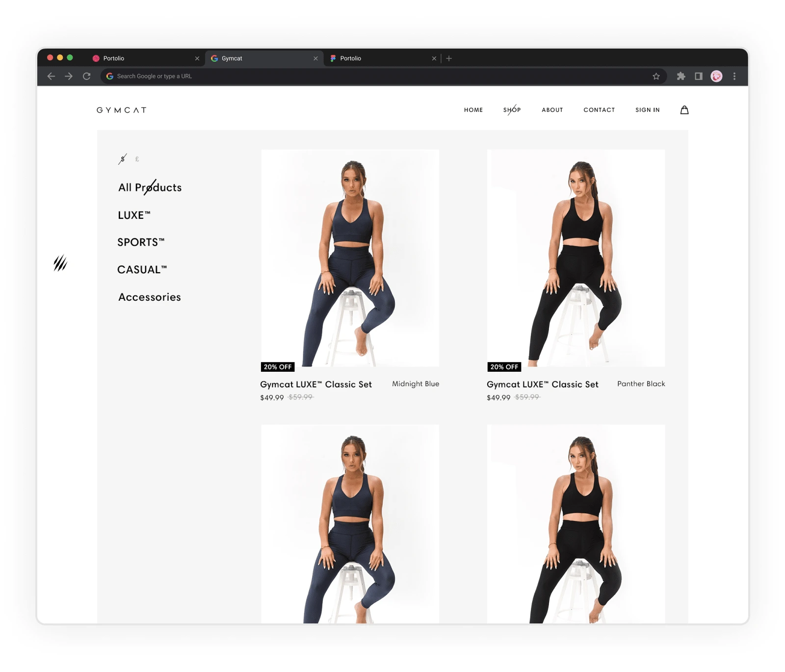
Task: Click the yellow minimize window button
Action: pyautogui.click(x=60, y=57)
